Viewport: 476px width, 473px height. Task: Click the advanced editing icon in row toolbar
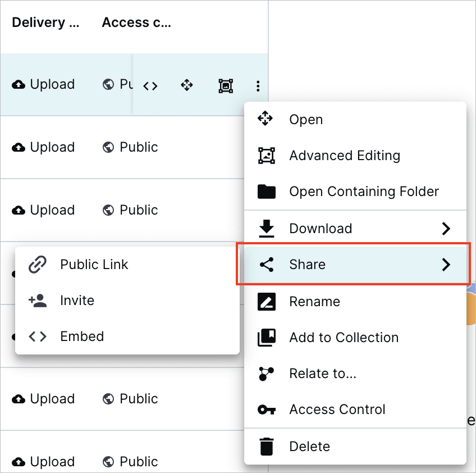[x=225, y=86]
